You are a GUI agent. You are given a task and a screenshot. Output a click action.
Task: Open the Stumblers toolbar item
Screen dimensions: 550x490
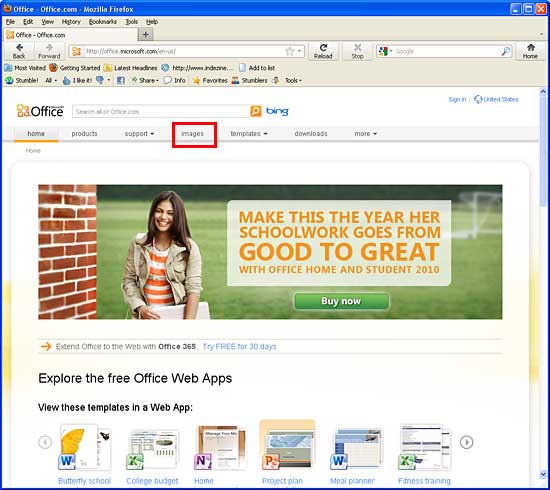(249, 80)
